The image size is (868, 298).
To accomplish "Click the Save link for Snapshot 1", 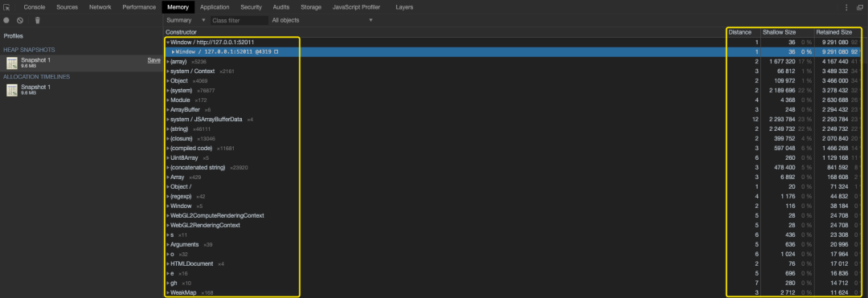I will (x=154, y=59).
